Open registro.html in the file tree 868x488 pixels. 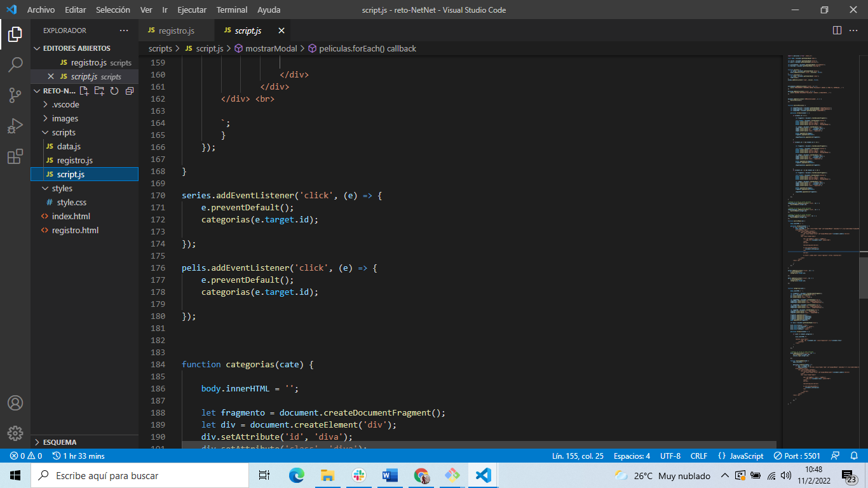click(x=85, y=231)
